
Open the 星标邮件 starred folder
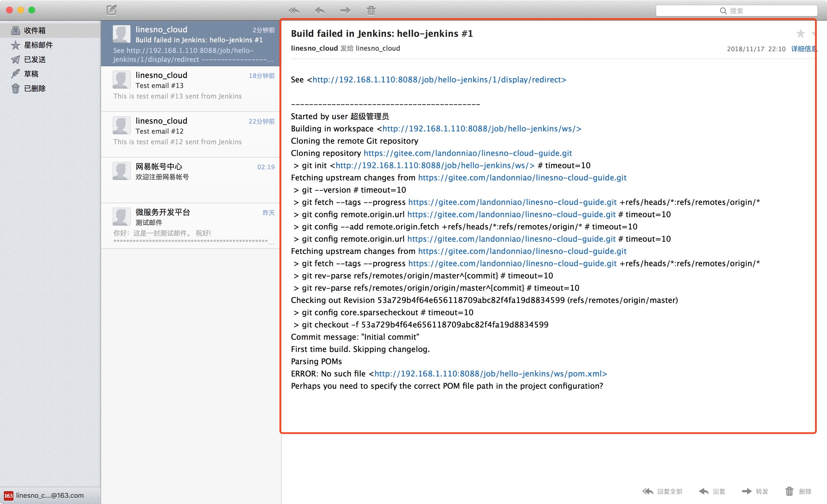[38, 45]
